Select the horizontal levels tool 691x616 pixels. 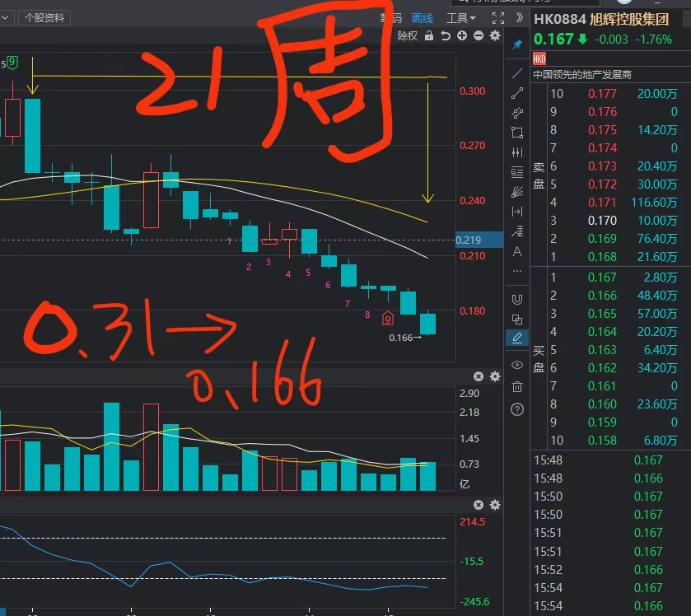tap(517, 172)
